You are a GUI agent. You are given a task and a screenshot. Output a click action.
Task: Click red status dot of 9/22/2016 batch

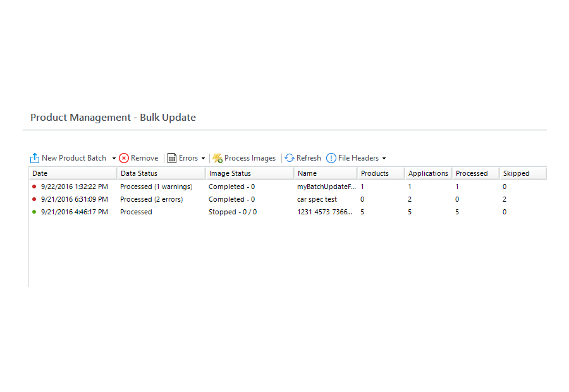click(x=34, y=187)
